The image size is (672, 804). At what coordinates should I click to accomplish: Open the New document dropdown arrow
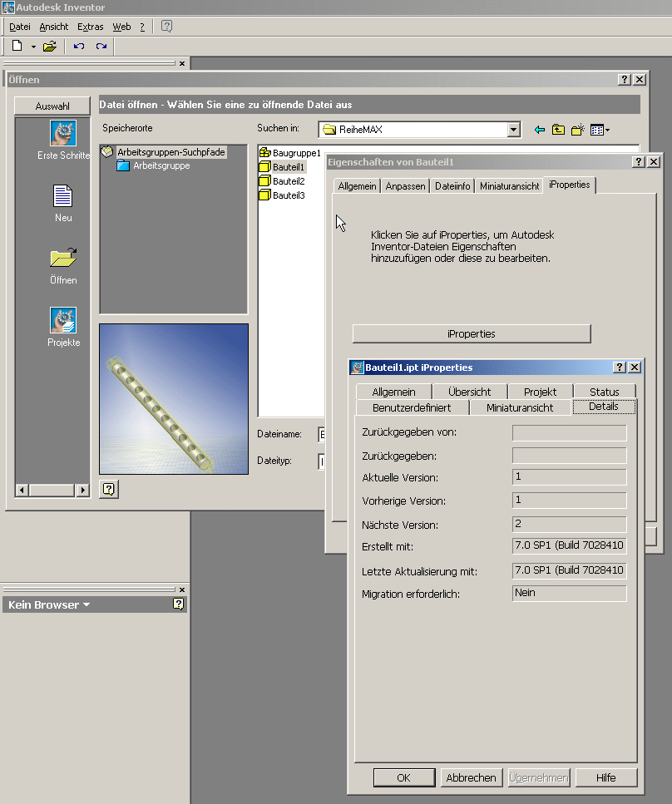[33, 47]
